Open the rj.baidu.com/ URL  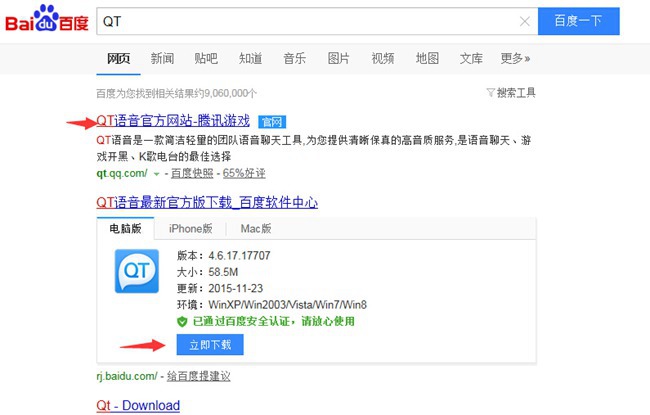127,376
